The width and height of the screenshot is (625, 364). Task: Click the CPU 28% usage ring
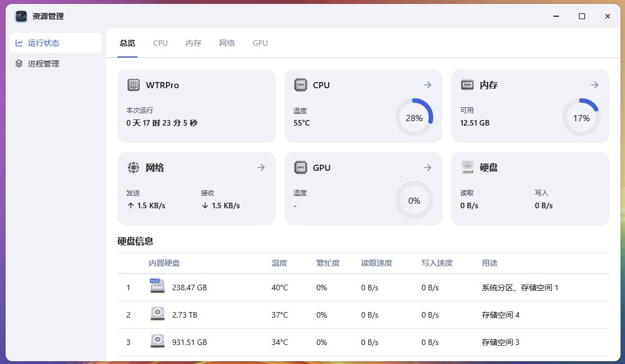(x=414, y=118)
